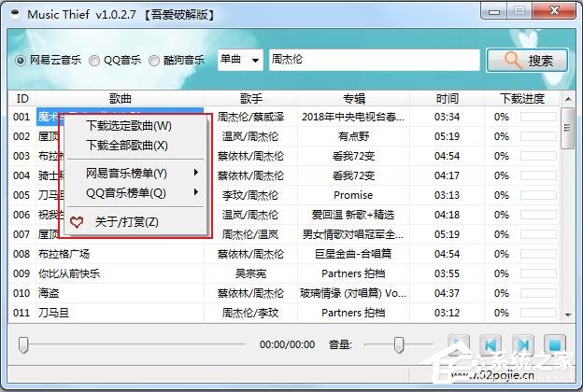Sort by the 时间 column header
The image size is (583, 392).
click(x=448, y=99)
